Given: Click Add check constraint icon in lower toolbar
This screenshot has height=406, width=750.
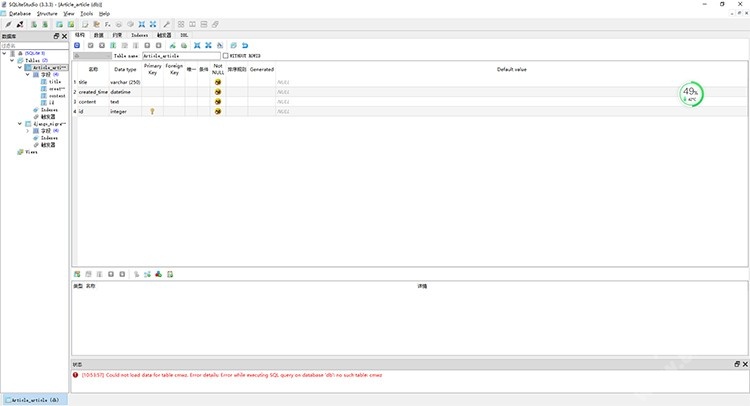Looking at the screenshot, I should click(x=170, y=274).
